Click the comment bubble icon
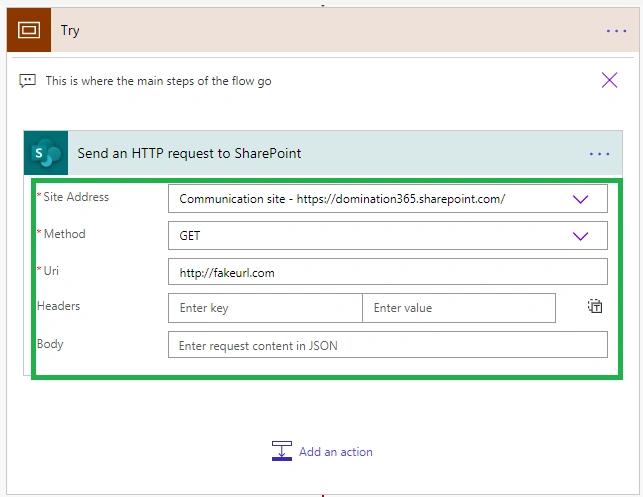The height and width of the screenshot is (497, 643). coord(27,81)
